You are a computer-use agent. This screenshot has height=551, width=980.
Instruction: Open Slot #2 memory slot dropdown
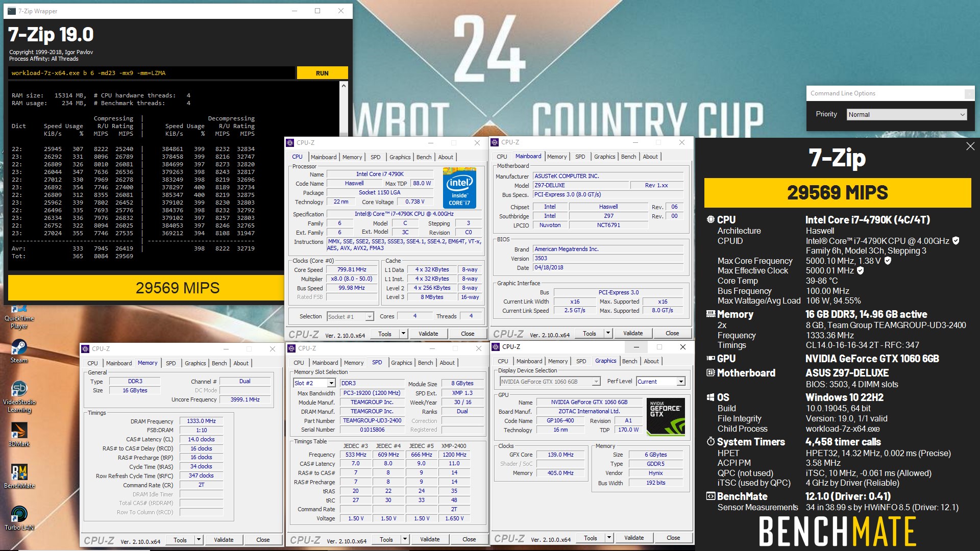314,383
